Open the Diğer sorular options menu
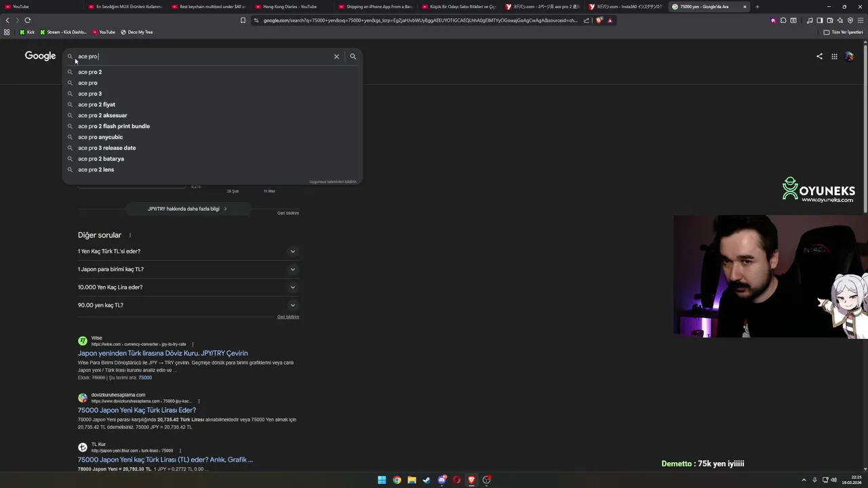The height and width of the screenshot is (488, 868). 130,235
